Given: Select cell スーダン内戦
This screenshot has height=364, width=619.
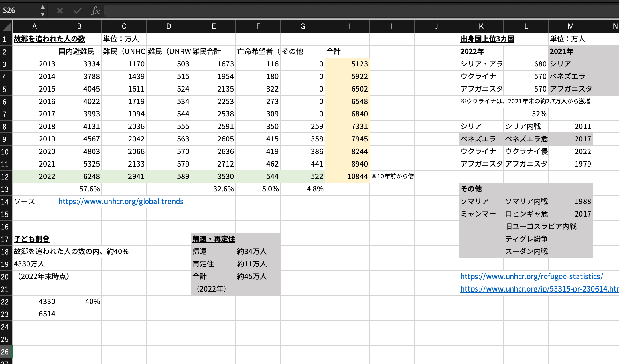Looking at the screenshot, I should (x=526, y=252).
